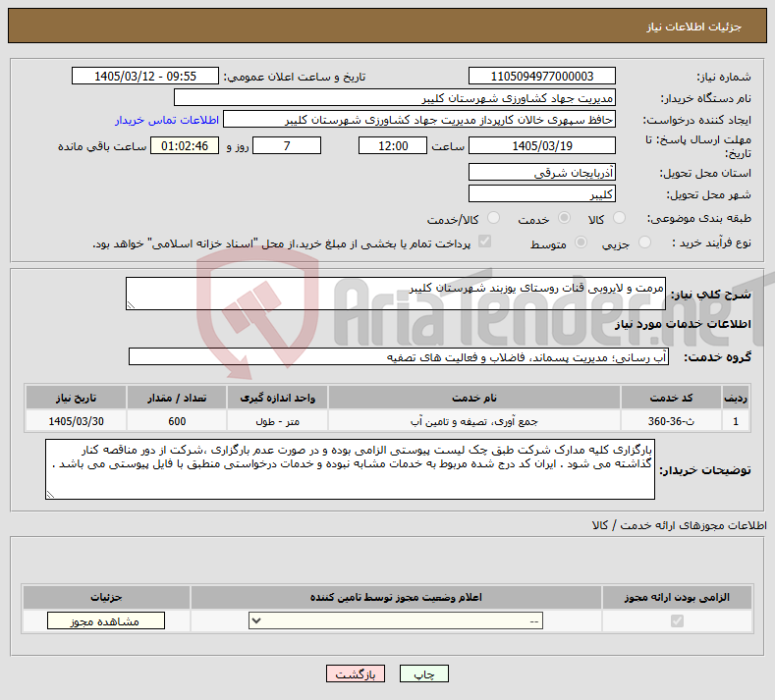The height and width of the screenshot is (700, 775).
Task: Toggle the Islamic treasury payment checkbox
Action: 485,242
